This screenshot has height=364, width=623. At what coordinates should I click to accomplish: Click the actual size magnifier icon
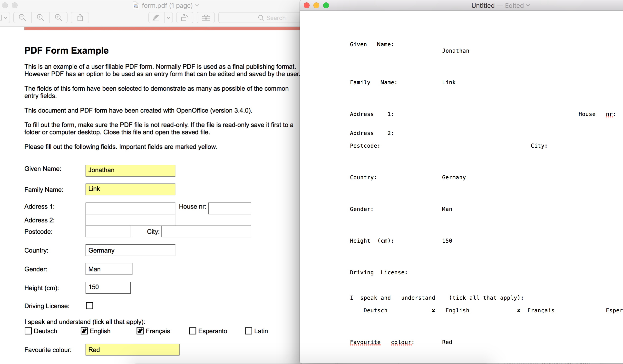point(40,18)
